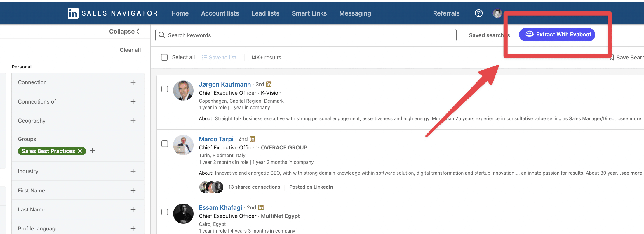
Task: Add another group with the plus icon
Action: click(92, 151)
